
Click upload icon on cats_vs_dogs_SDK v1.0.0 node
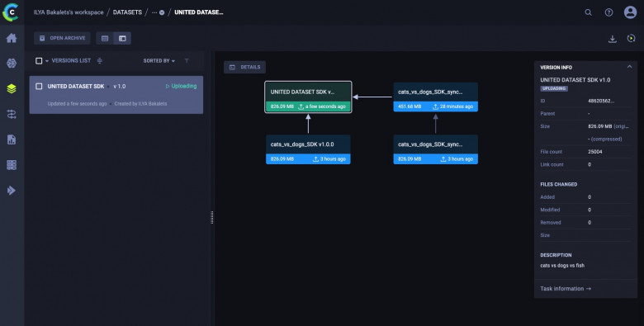coord(316,159)
